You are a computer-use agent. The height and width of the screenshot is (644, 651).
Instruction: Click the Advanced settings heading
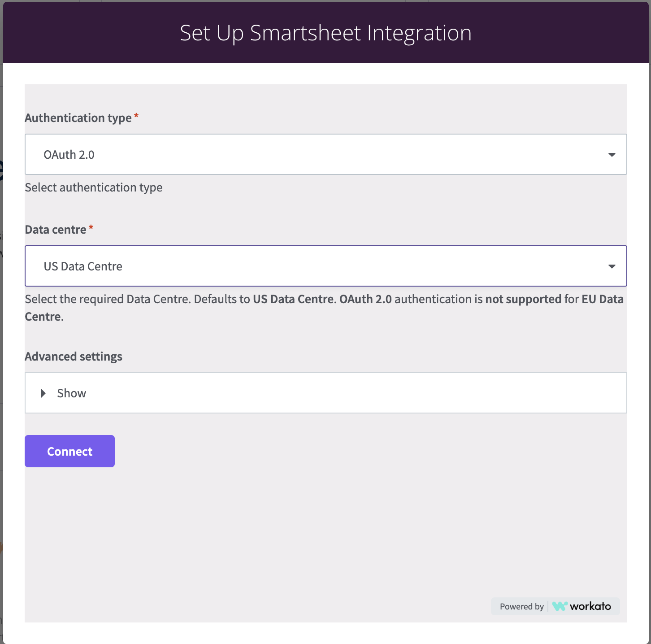74,357
